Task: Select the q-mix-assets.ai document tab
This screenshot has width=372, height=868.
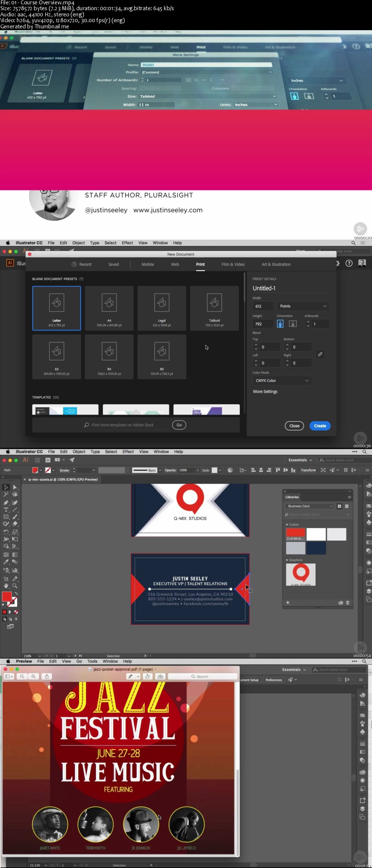Action: [x=63, y=479]
